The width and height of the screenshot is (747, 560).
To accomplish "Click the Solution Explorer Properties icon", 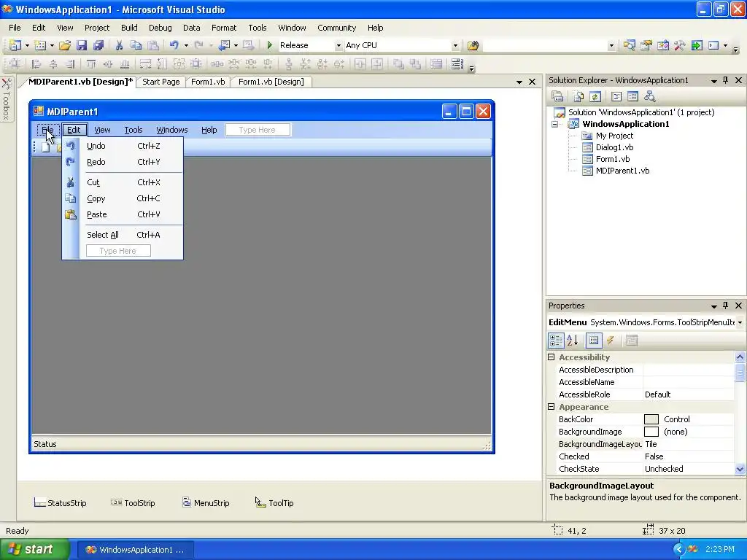I will (x=557, y=97).
